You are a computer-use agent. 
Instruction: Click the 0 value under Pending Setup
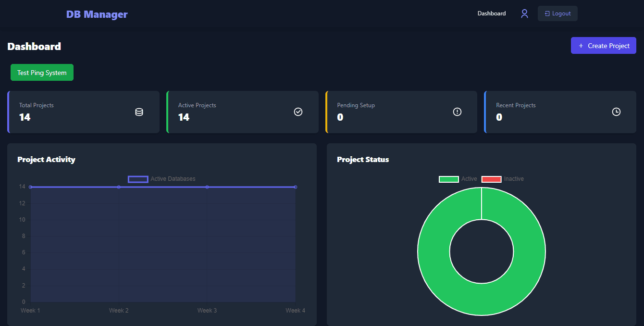click(340, 117)
